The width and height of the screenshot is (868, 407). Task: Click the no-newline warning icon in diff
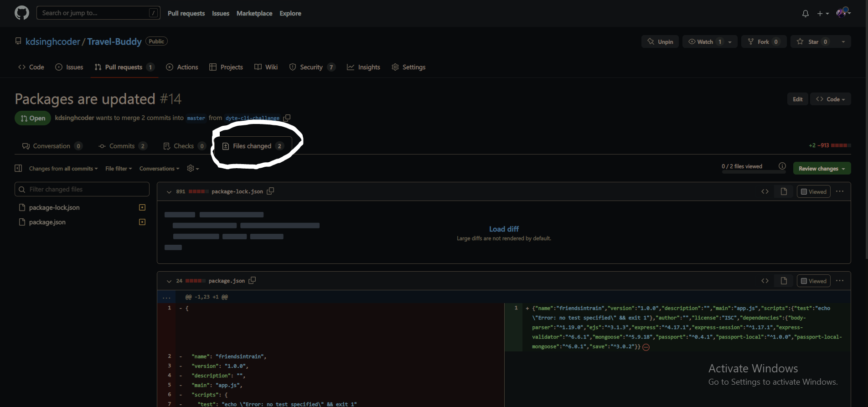(646, 347)
